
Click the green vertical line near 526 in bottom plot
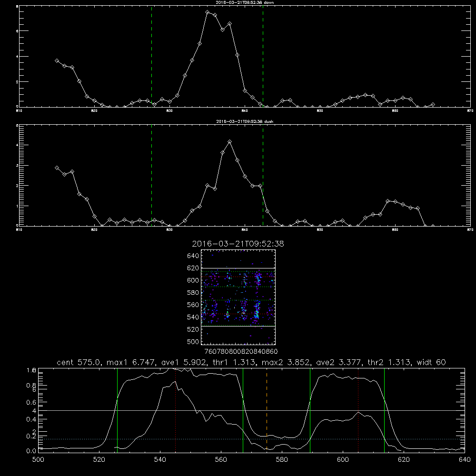click(x=117, y=410)
